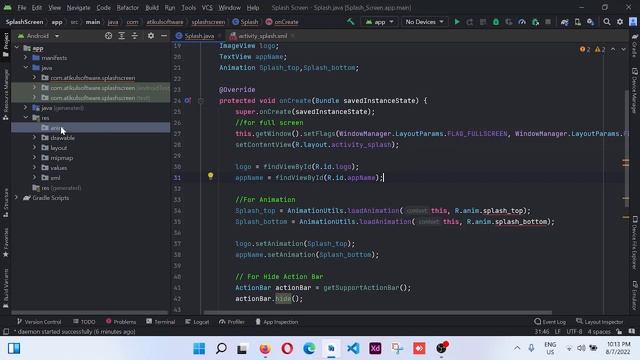Open the Problems tool window
This screenshot has width=640, height=360.
click(x=121, y=322)
